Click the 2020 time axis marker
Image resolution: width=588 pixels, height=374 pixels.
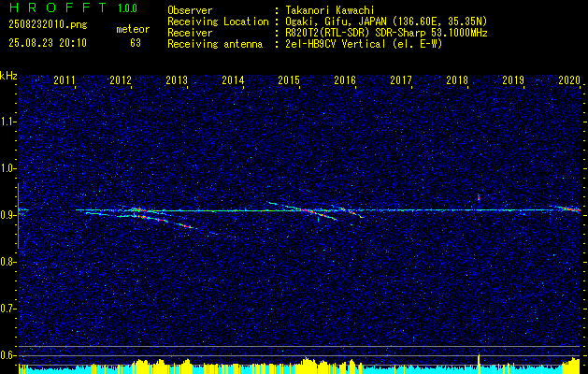coord(569,79)
